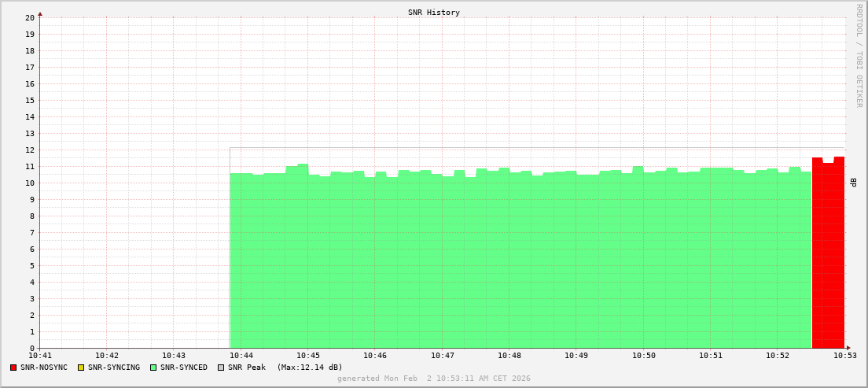
Task: Click the red SNR-NOSYNC legend swatch
Action: [x=13, y=368]
